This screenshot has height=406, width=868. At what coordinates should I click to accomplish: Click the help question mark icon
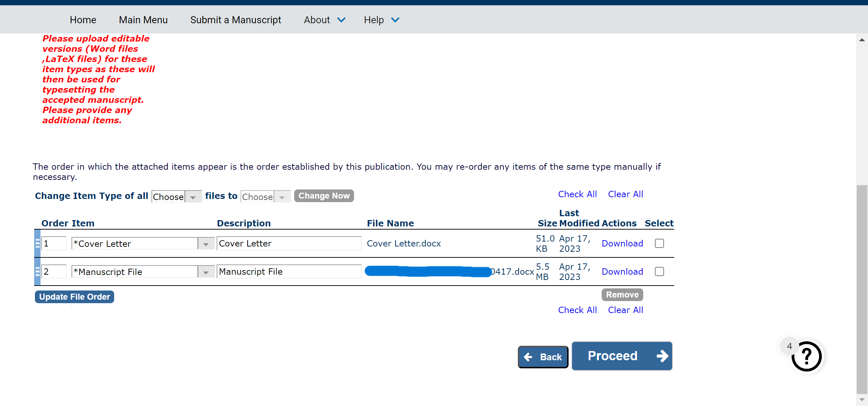806,356
